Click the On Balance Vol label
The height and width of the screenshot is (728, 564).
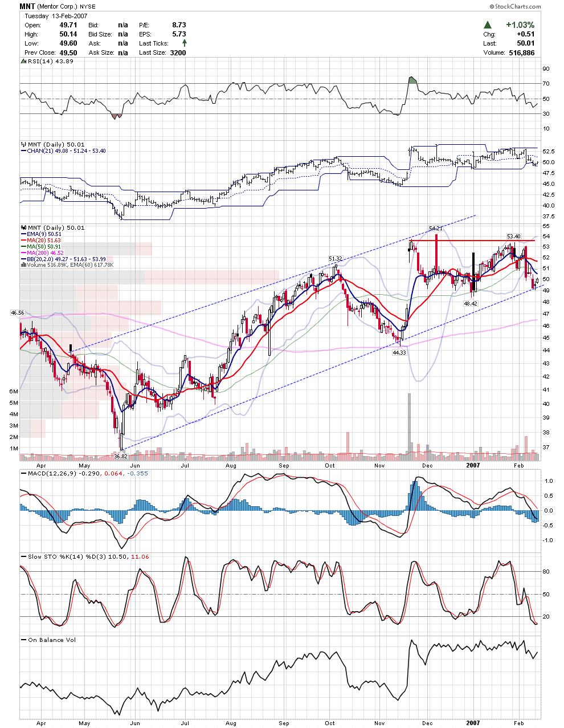click(52, 640)
